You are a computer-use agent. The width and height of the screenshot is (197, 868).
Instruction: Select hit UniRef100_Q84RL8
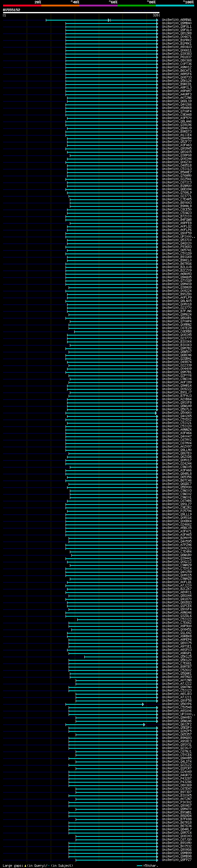click(x=177, y=474)
